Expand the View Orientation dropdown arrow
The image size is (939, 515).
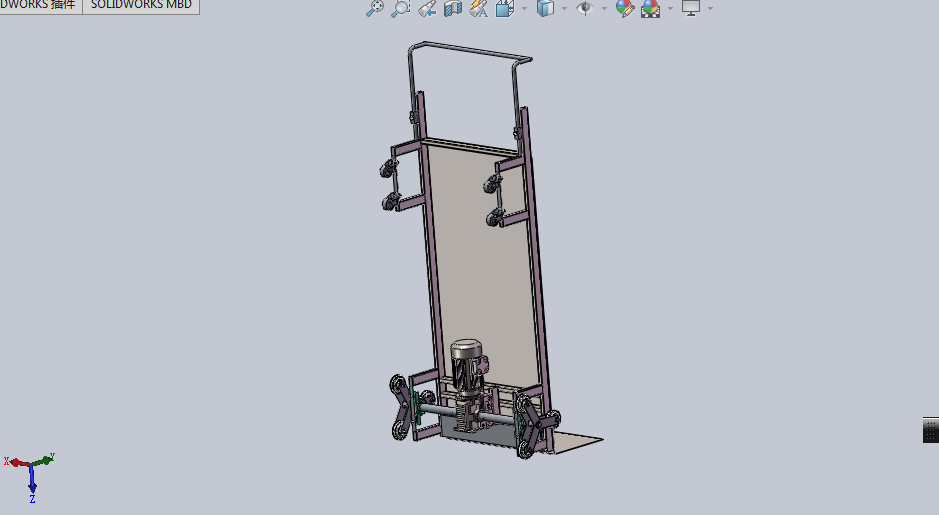point(525,8)
